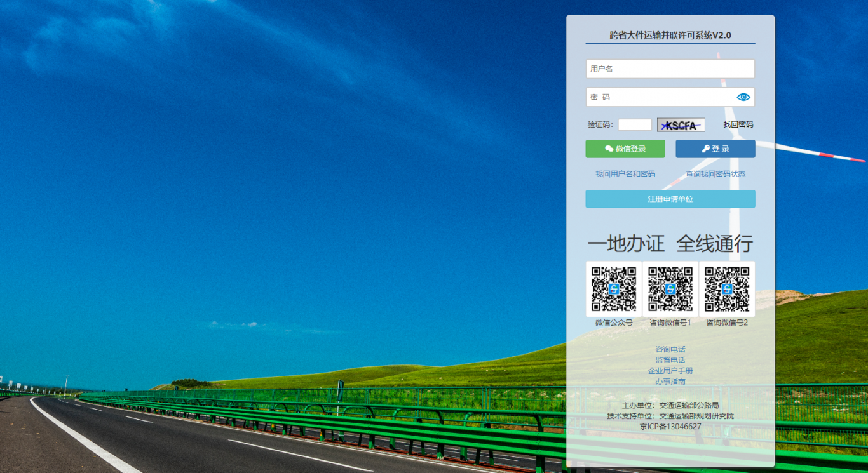Screen dimensions: 868x473
Task: Click the 验证码 captcha input box
Action: coord(635,124)
